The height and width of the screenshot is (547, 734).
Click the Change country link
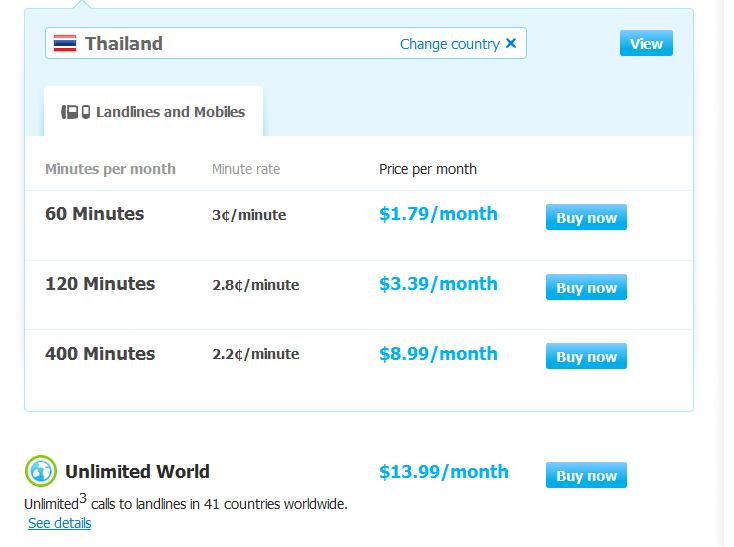[449, 44]
